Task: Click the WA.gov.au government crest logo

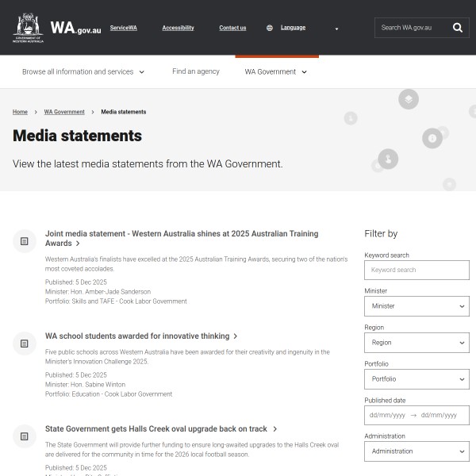Action: [x=29, y=27]
